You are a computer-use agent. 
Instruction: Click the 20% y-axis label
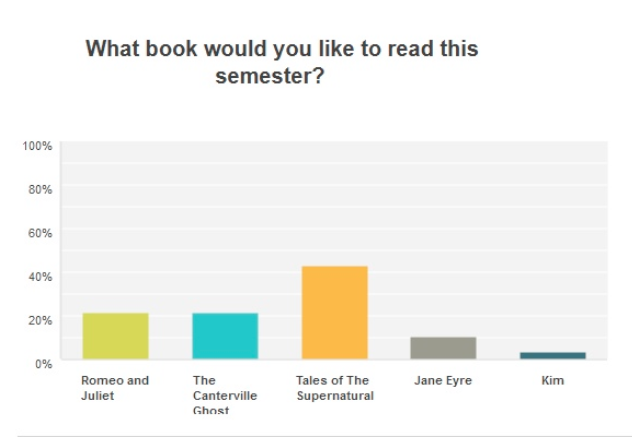40,320
